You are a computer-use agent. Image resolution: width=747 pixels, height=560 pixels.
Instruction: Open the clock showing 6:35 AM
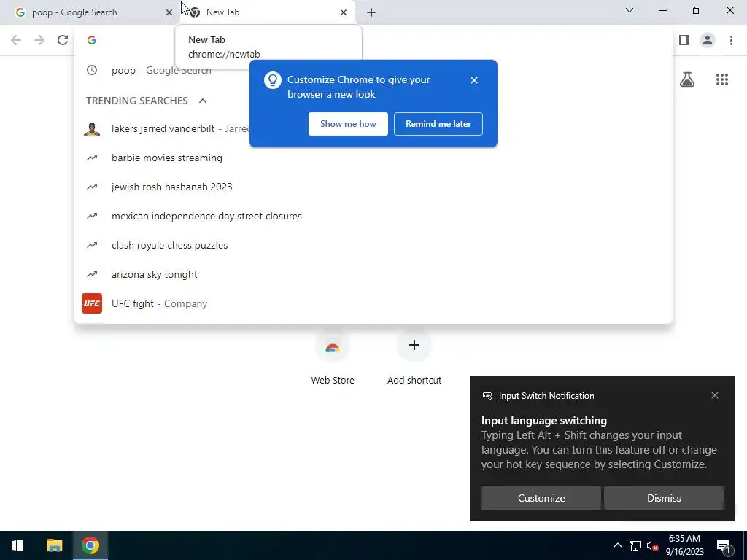684,545
